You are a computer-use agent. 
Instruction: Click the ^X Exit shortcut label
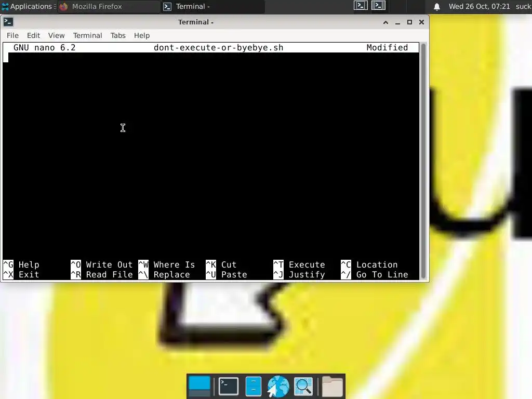[x=21, y=274]
